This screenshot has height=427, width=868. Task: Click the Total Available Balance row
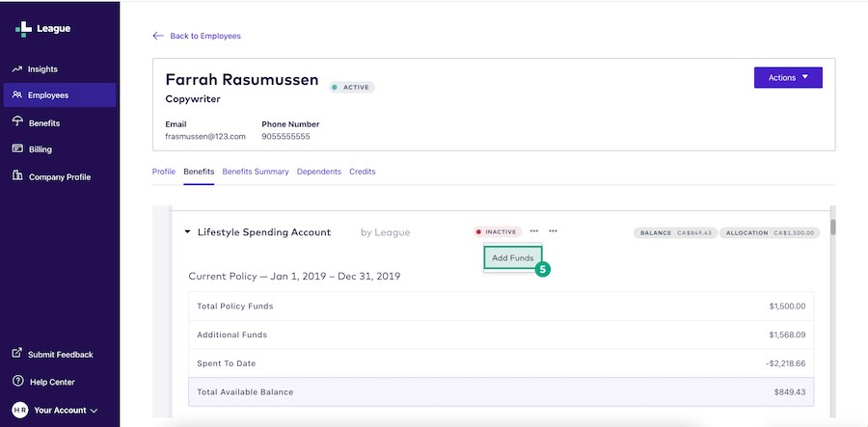point(501,392)
